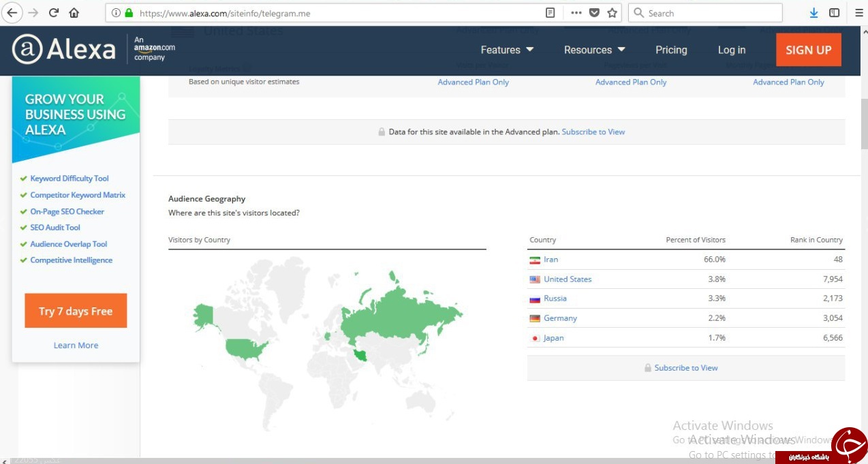Image resolution: width=868 pixels, height=464 pixels.
Task: Open reader view icon in address bar
Action: (x=551, y=12)
